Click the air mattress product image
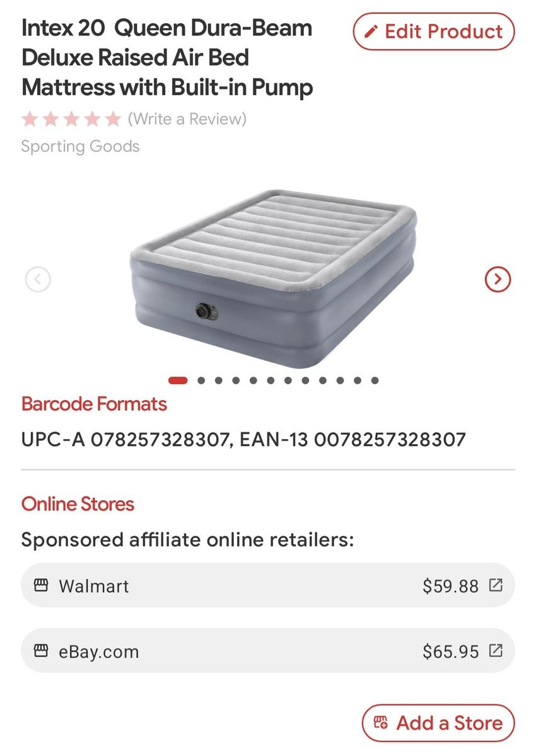The width and height of the screenshot is (536, 756). coord(274,278)
